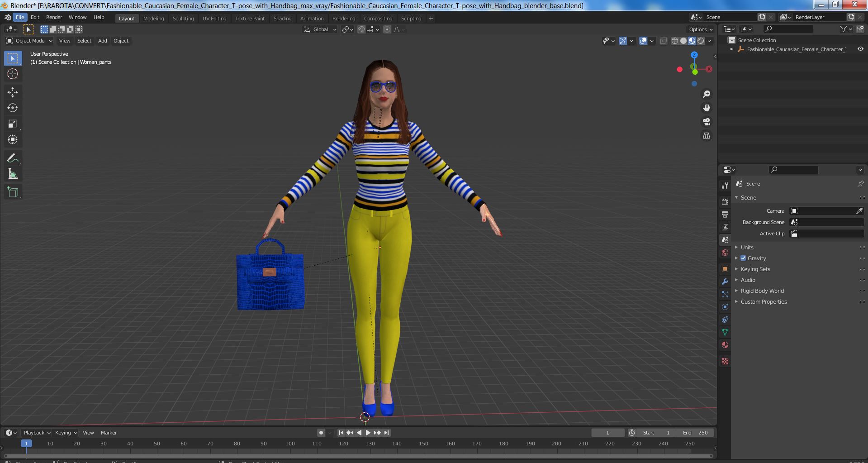
Task: Toggle snapping magnet icon
Action: click(x=361, y=29)
